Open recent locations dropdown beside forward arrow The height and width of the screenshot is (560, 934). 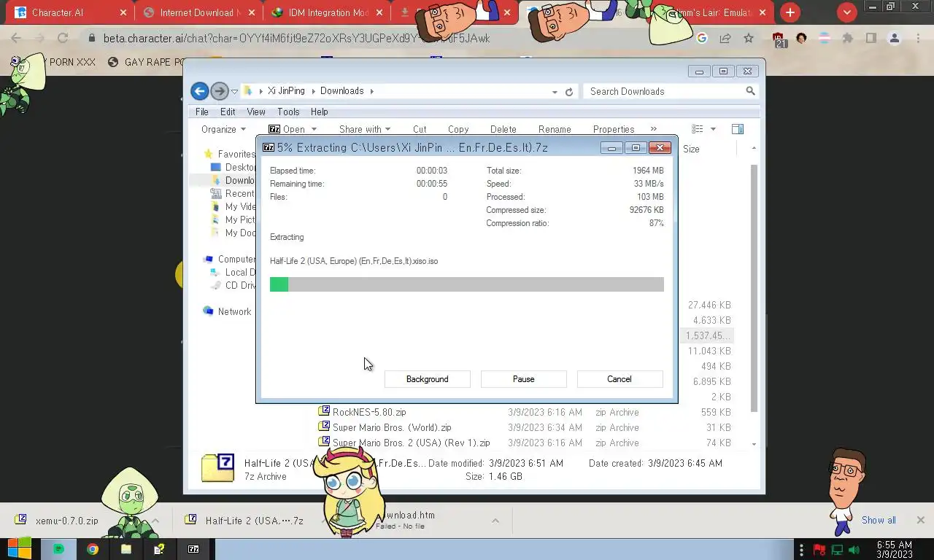coord(234,92)
